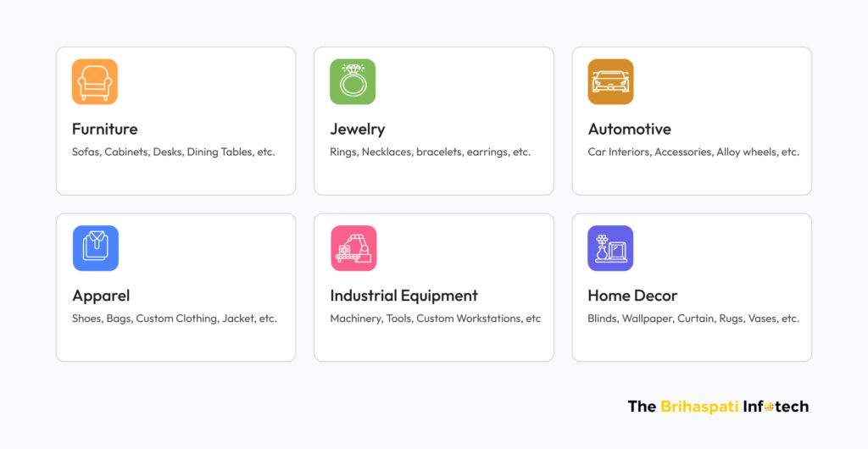Click the Machinery, Tools, Custom Workstations text
Viewport: 868px width, 449px height.
pyautogui.click(x=436, y=319)
